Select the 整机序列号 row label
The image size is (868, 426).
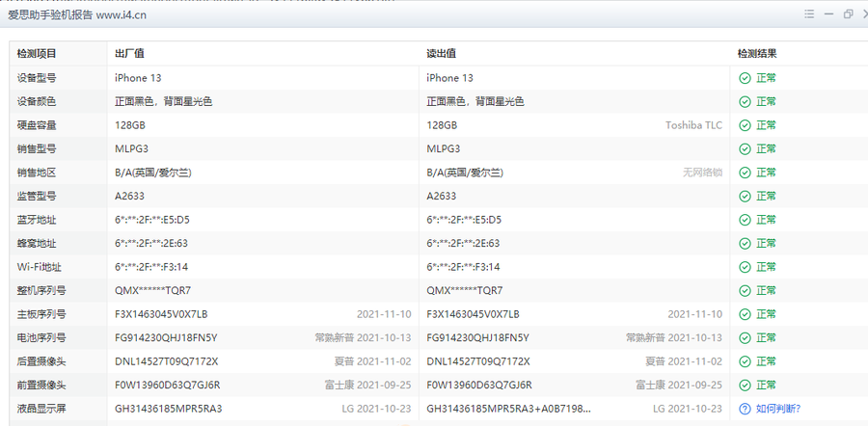(x=41, y=290)
